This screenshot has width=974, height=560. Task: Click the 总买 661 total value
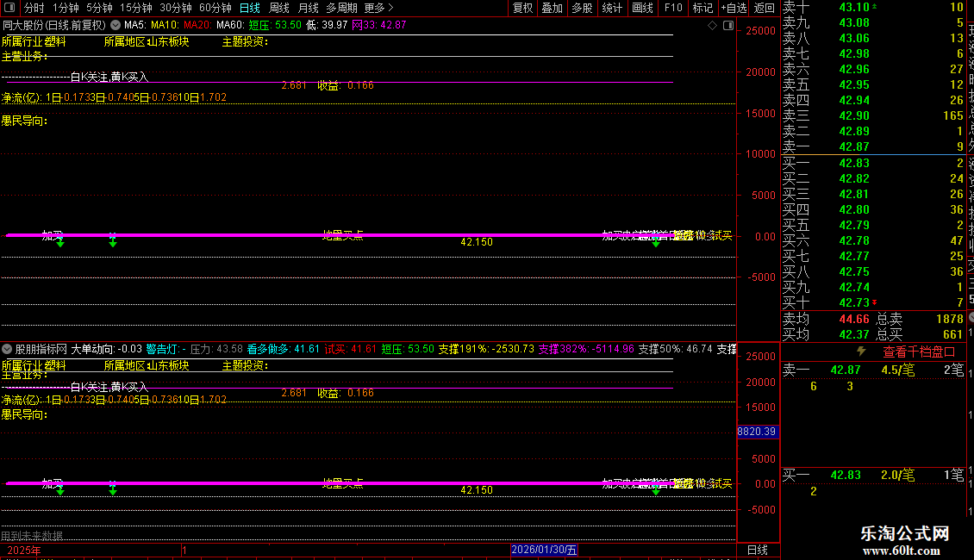953,334
